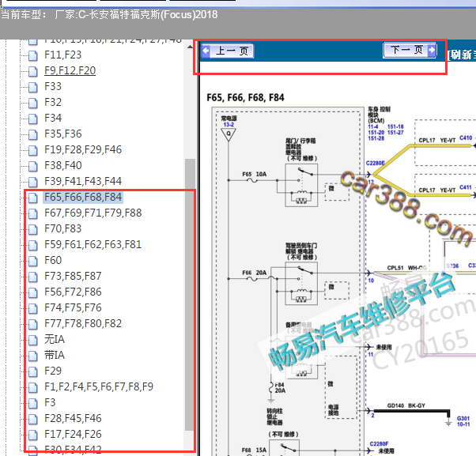Click the page icon beside F11,F23
476x456 pixels.
(32, 55)
